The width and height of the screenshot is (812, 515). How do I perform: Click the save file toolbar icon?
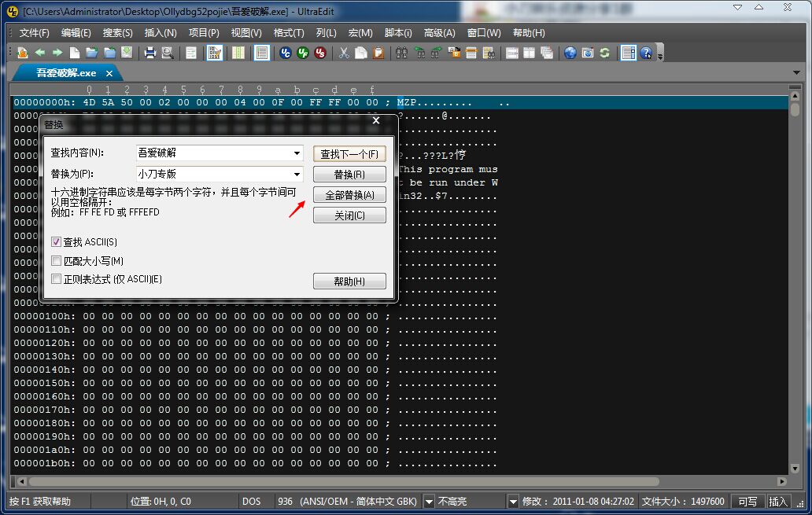pyautogui.click(x=127, y=53)
